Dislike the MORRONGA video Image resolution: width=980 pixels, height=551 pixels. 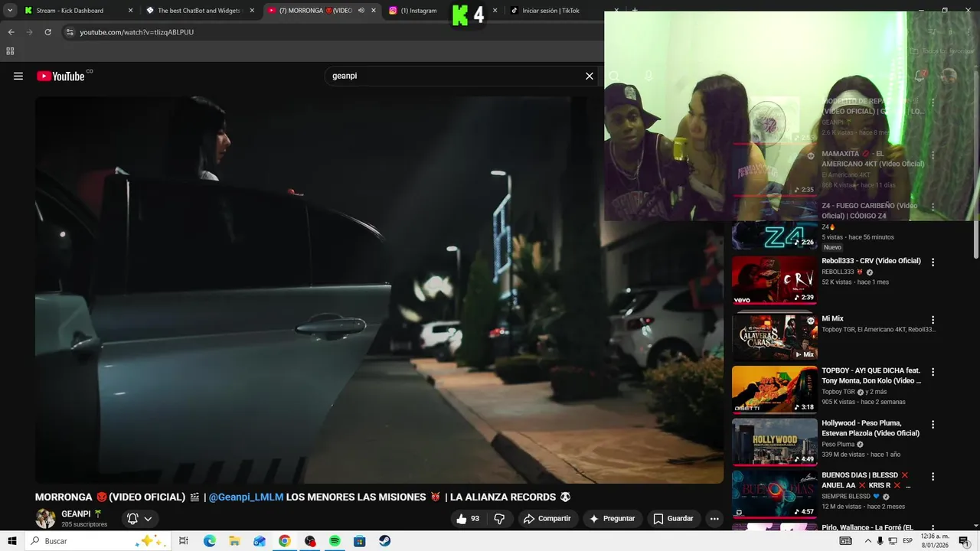point(499,518)
